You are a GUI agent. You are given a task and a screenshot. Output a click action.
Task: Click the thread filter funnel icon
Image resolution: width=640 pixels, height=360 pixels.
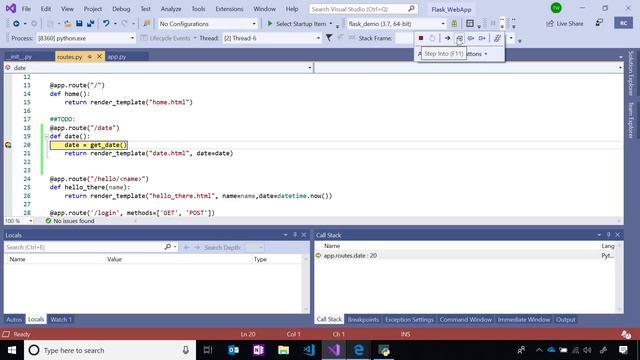(329, 38)
